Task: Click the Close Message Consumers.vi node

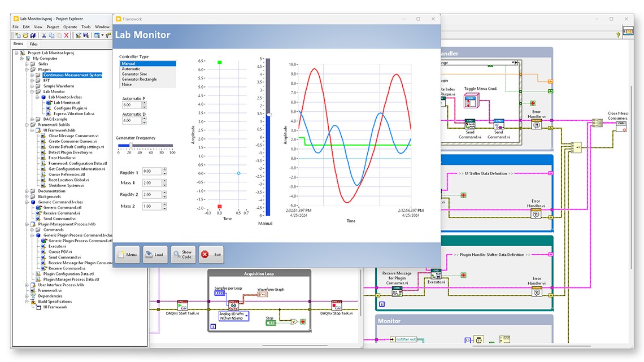Action: click(x=621, y=127)
